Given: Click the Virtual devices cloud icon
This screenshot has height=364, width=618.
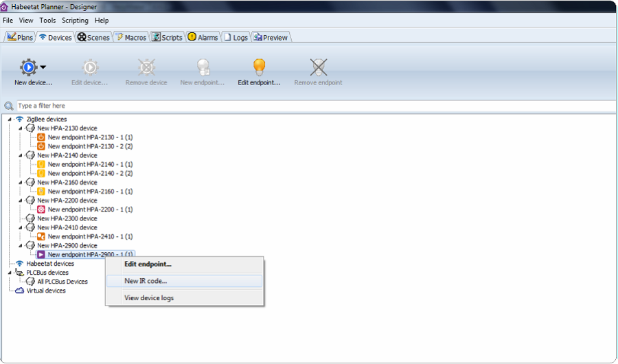Looking at the screenshot, I should 19,291.
